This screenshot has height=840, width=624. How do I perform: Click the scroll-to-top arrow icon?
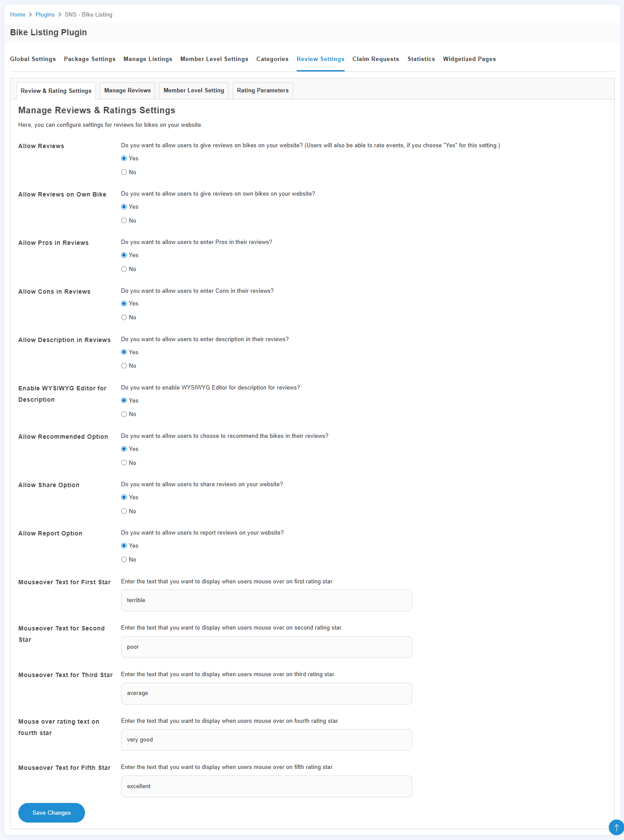coord(616,827)
